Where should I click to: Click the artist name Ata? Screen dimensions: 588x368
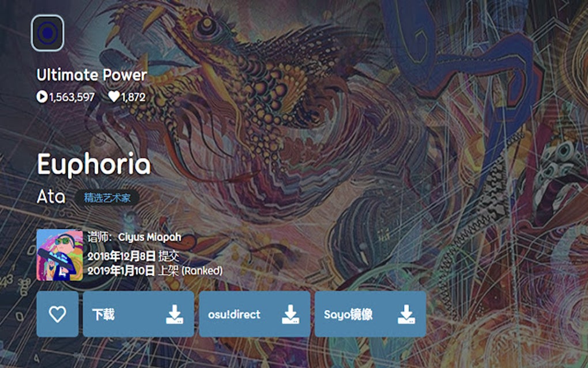(x=51, y=197)
